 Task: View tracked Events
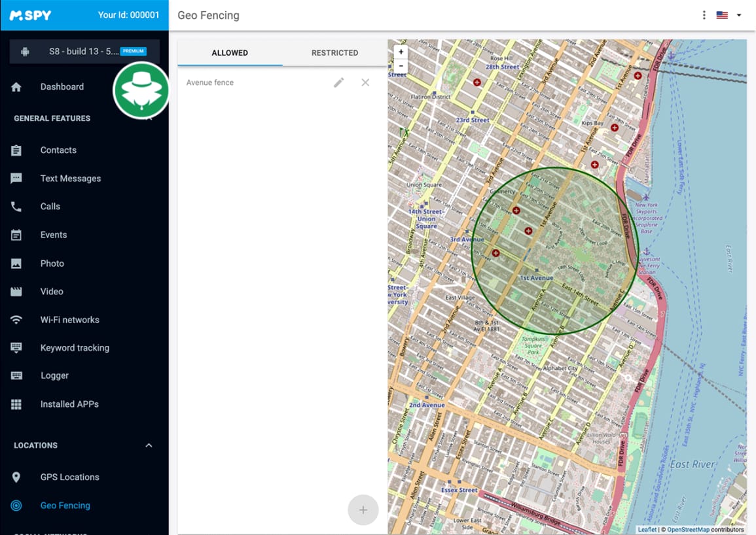click(53, 235)
